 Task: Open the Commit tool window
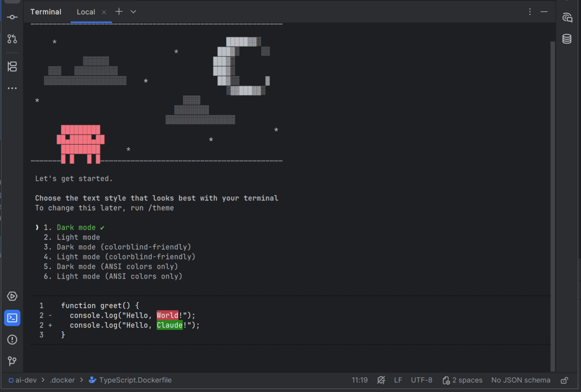tap(12, 18)
